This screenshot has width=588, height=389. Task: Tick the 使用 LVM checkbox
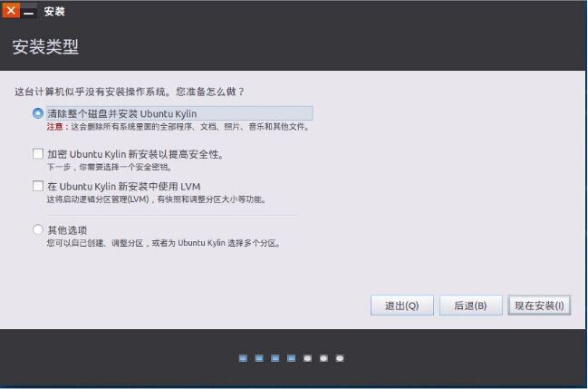pyautogui.click(x=38, y=185)
